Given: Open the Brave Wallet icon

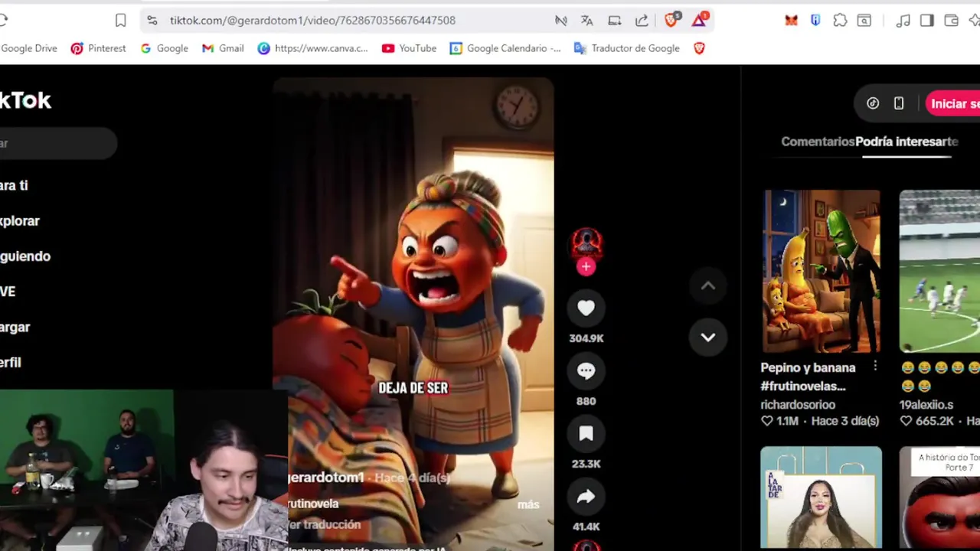Looking at the screenshot, I should coord(952,21).
